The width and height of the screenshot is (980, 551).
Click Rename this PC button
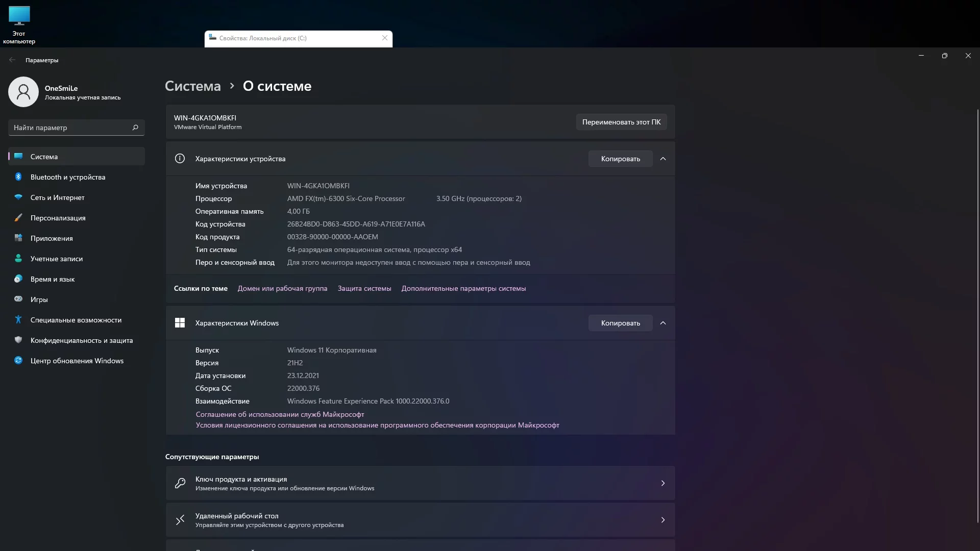coord(621,122)
